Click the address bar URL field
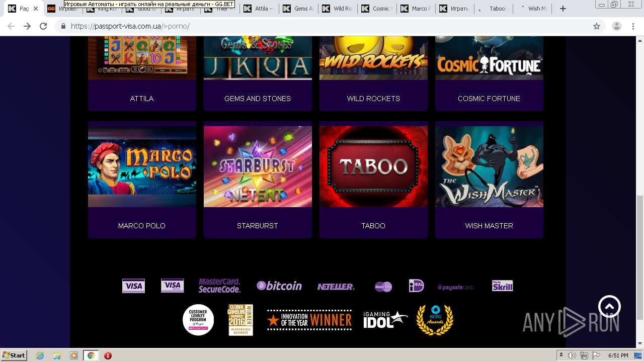This screenshot has height=362, width=644. click(x=322, y=26)
